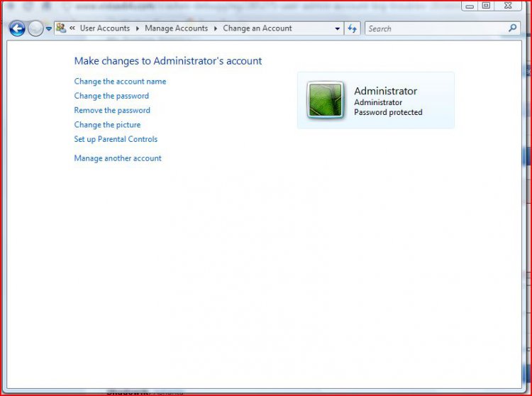Click the magnifying glass search icon

pos(514,28)
